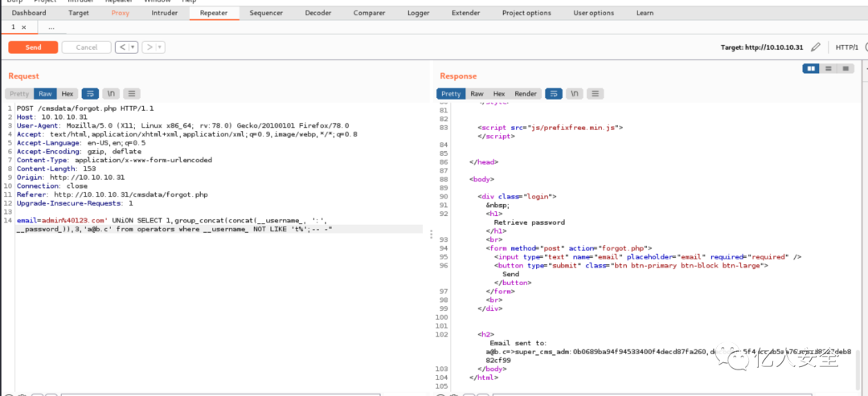Click the 'Accept-Encoding: gzip, deflate' line
The height and width of the screenshot is (396, 868).
tap(79, 151)
